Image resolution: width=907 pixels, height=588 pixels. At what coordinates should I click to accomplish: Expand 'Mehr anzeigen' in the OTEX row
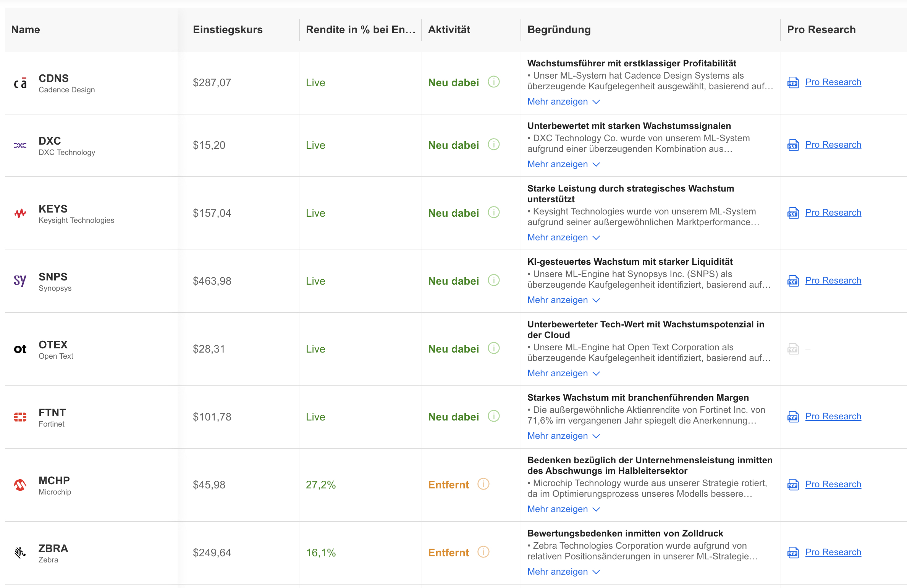564,373
